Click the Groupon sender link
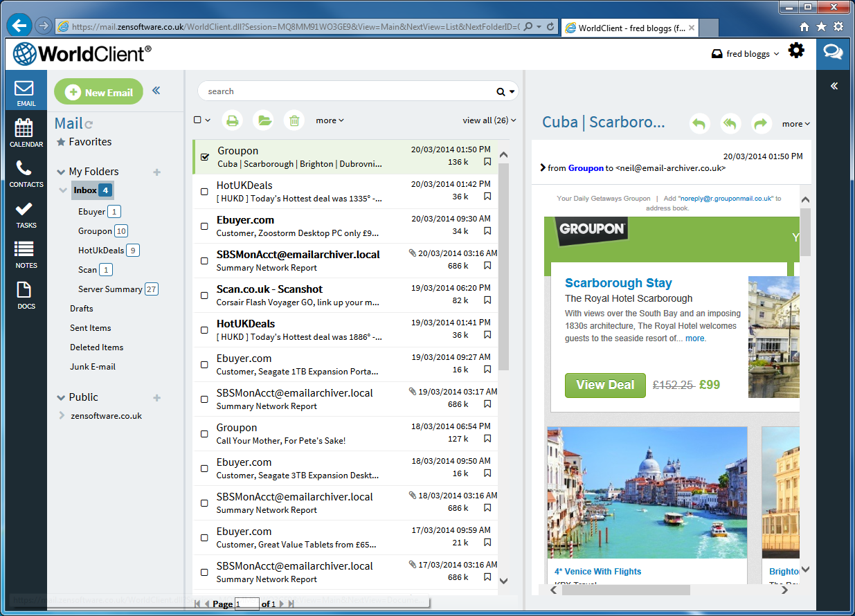The width and height of the screenshot is (855, 616). point(586,168)
